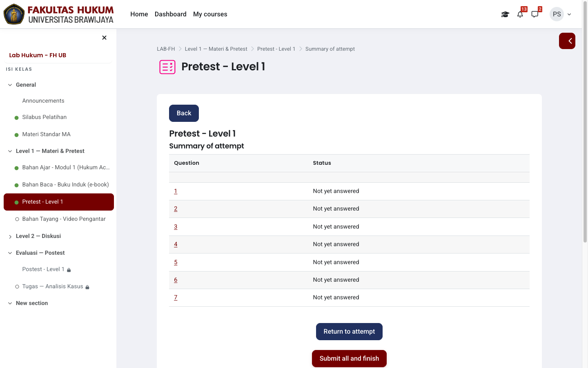Click the green completion dot of Silabus Pelatihan
This screenshot has width=588, height=368.
tap(17, 118)
